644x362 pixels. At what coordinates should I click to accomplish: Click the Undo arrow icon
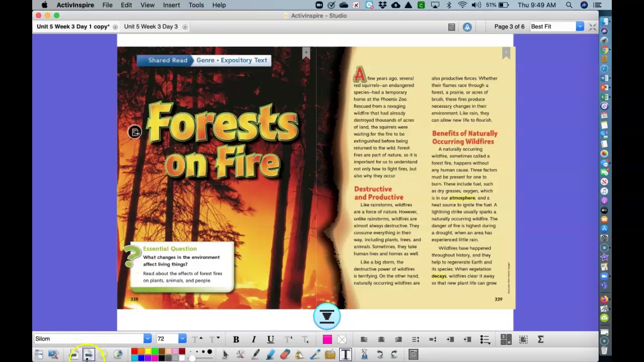click(x=380, y=354)
